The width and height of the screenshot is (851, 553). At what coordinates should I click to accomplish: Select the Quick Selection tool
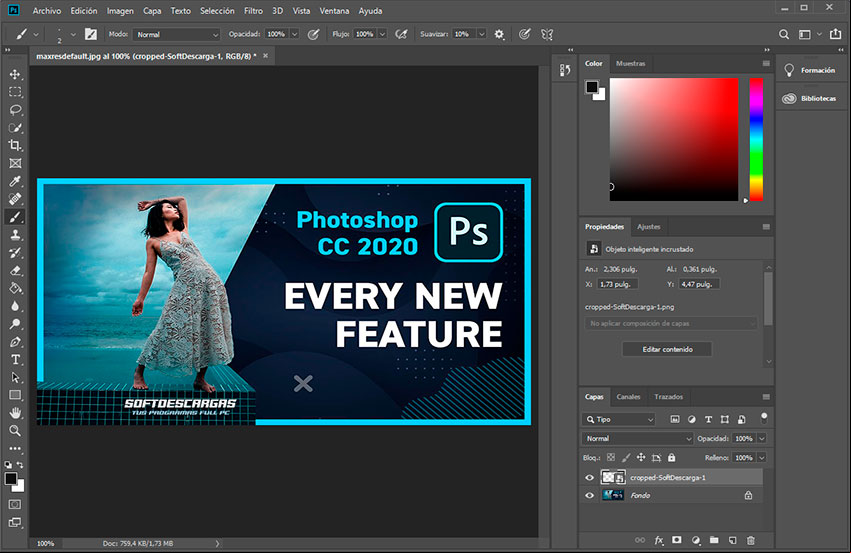pos(15,128)
